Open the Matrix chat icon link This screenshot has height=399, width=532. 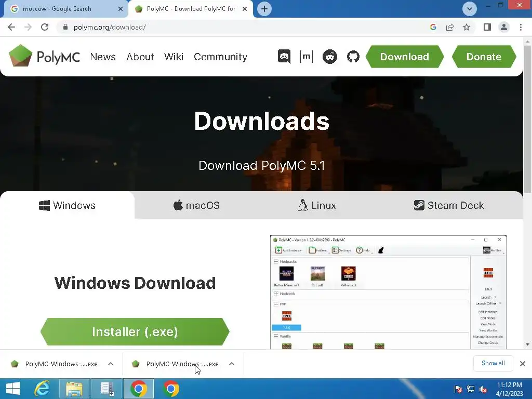pos(307,57)
